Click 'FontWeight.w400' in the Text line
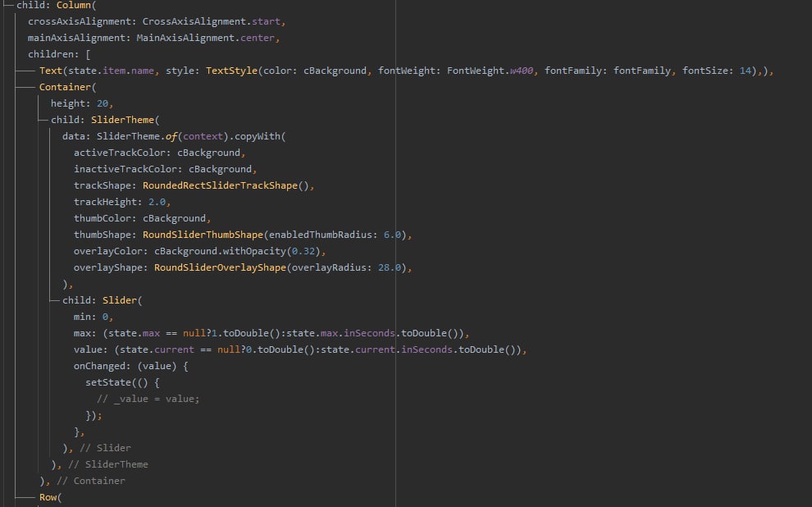This screenshot has height=507, width=812. tap(490, 71)
